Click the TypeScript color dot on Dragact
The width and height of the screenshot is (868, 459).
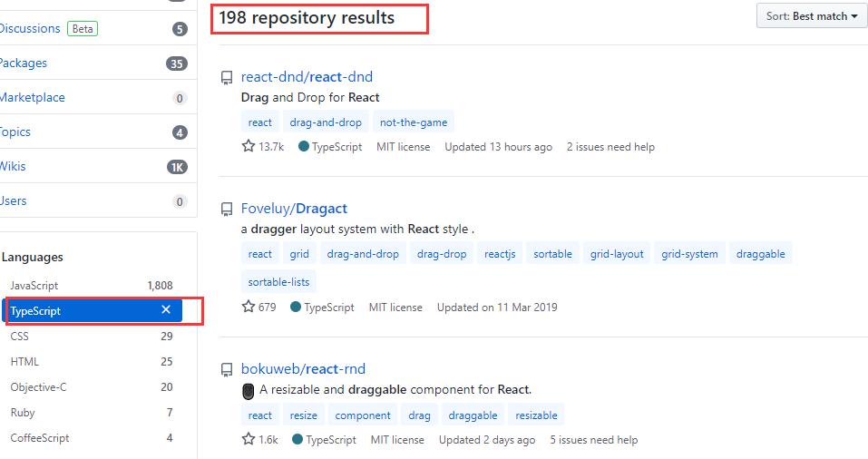[296, 307]
